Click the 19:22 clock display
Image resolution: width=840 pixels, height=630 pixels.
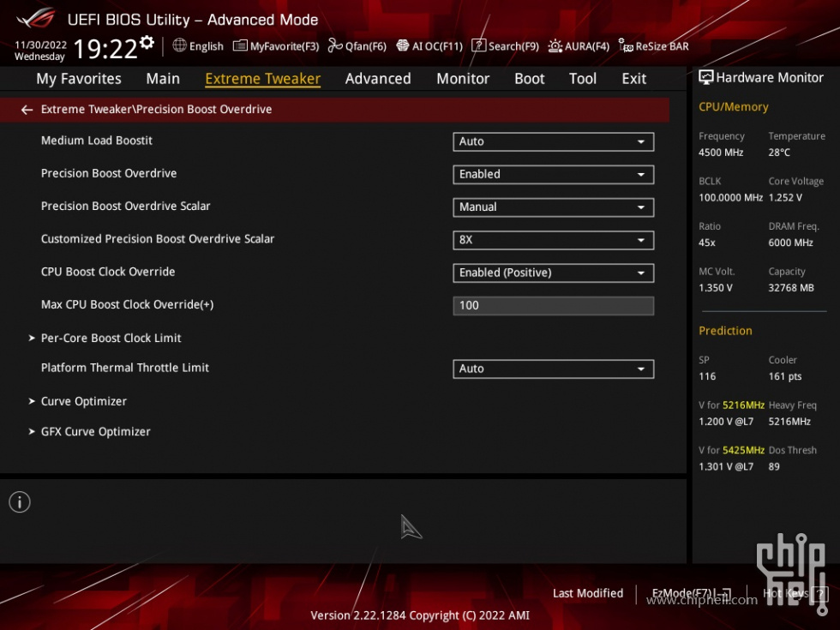coord(105,49)
